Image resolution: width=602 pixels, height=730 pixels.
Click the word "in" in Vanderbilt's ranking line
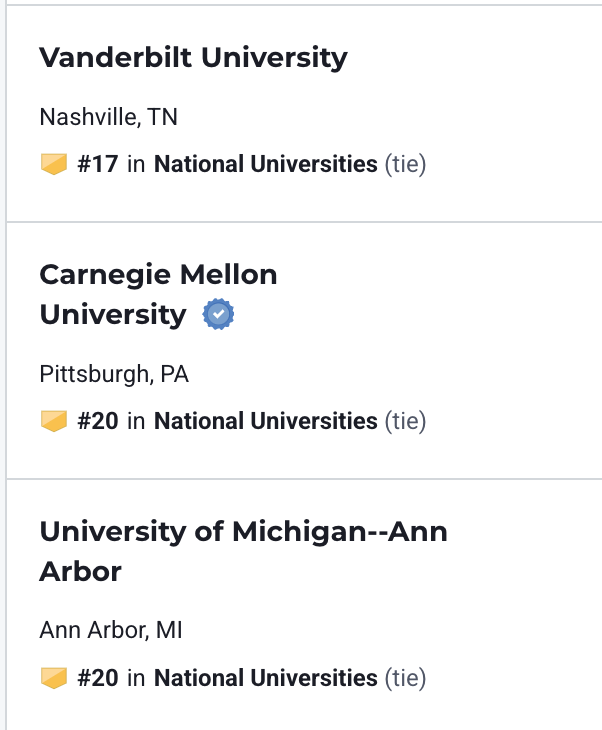(x=136, y=165)
